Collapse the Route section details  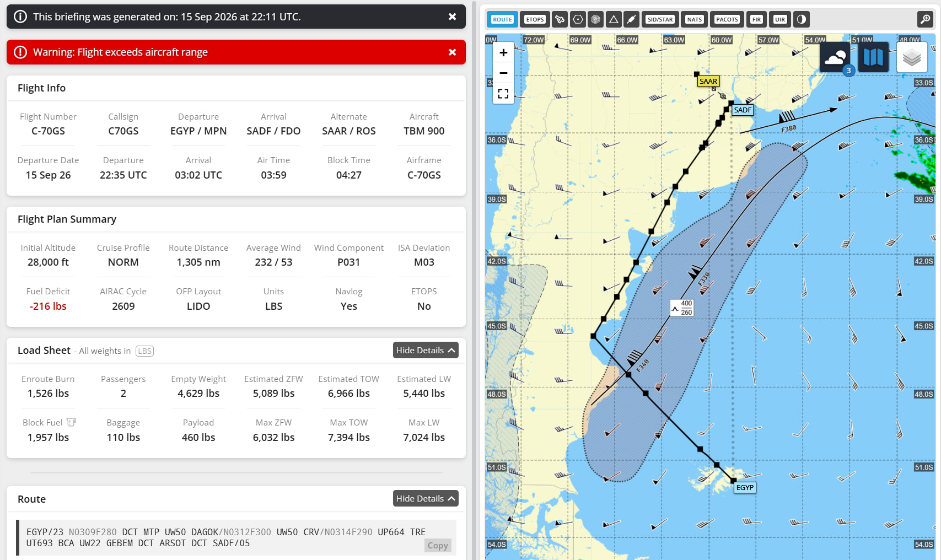coord(426,498)
